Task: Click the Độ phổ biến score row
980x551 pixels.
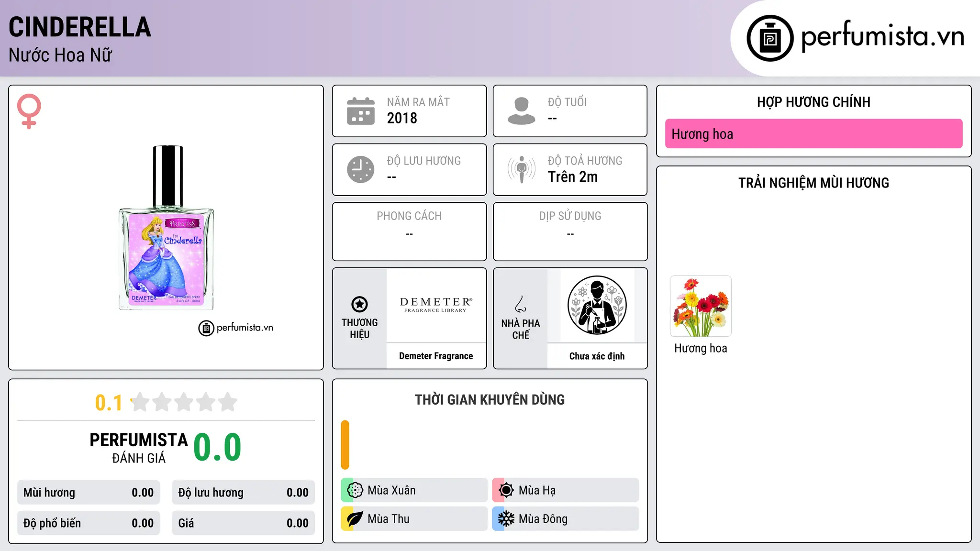Action: (89, 523)
